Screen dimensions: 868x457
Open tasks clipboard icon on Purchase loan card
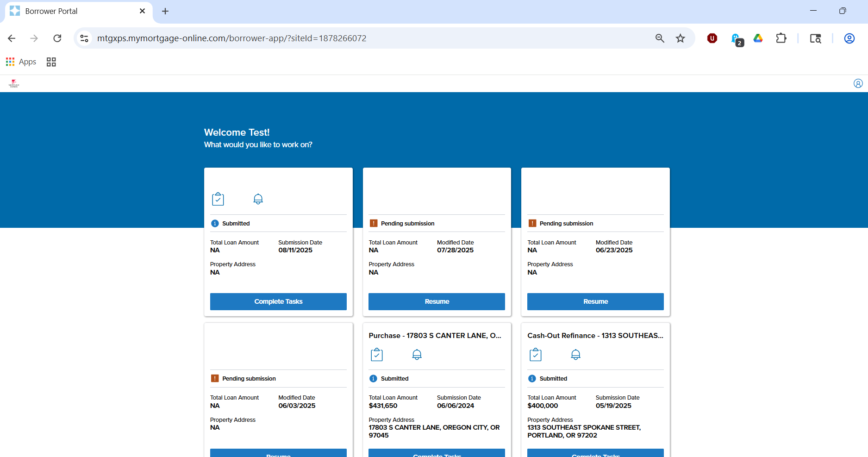pos(376,355)
